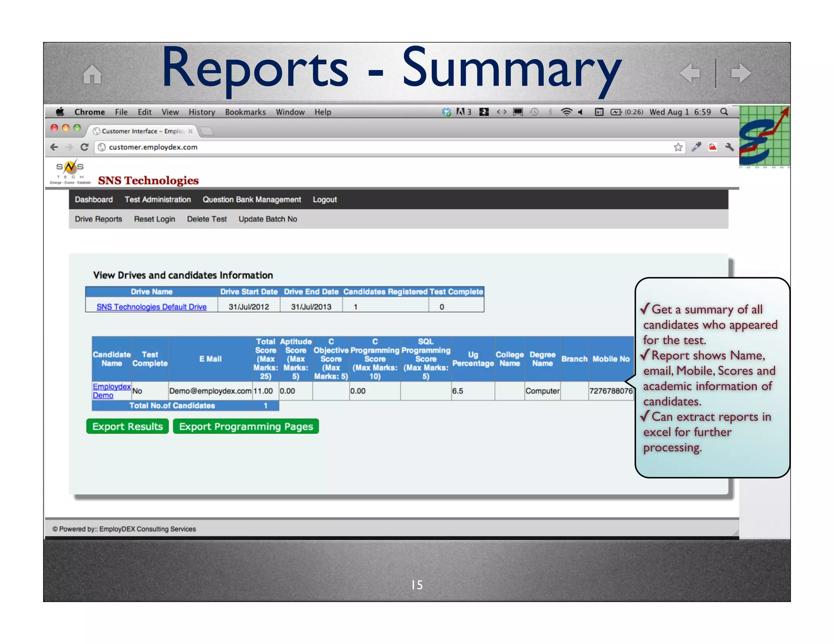
Task: Open Employdex Demo candidate link
Action: point(112,391)
